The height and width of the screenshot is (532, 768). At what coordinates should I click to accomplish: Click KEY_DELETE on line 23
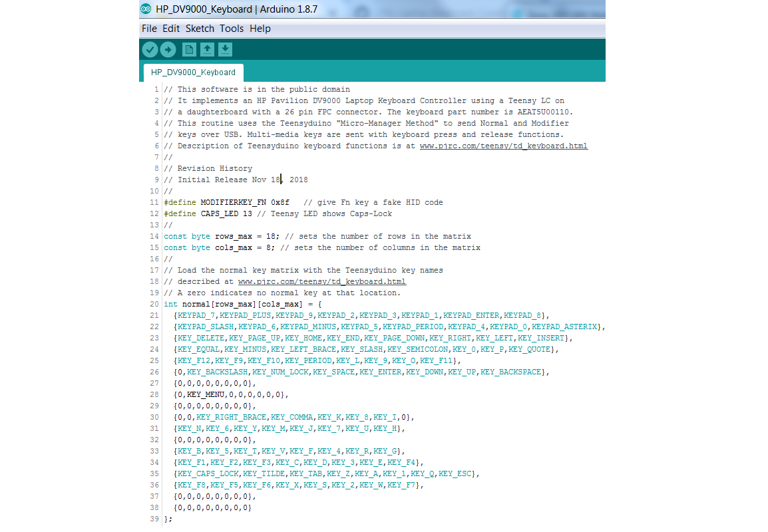pyautogui.click(x=201, y=338)
